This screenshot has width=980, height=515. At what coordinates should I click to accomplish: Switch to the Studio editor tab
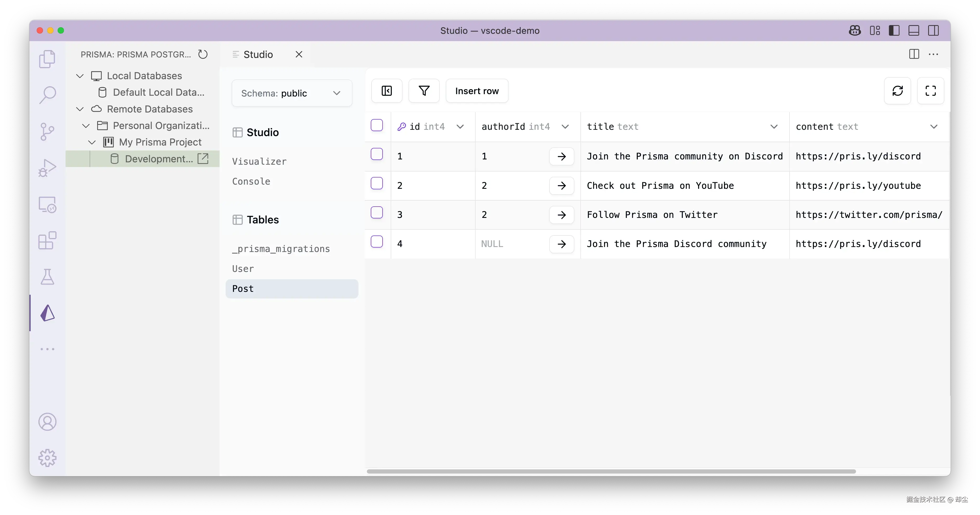258,55
